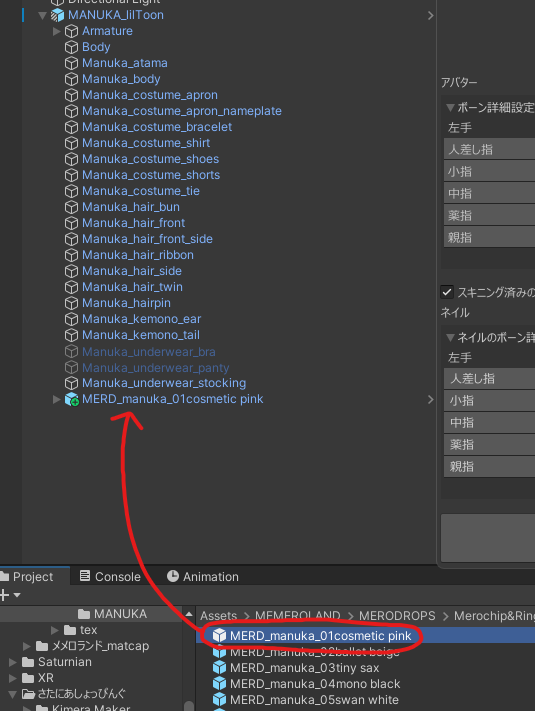Click the Manuka_atama cube icon
Viewport: 535px width, 711px height.
click(71, 63)
